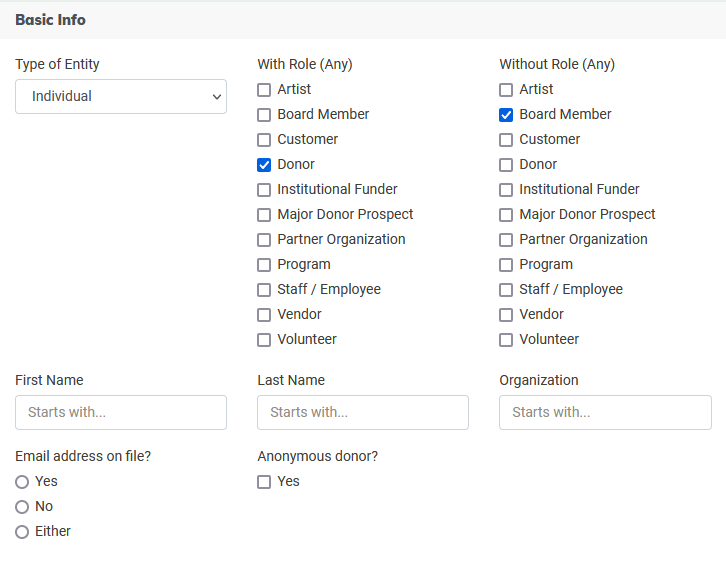Viewport: 726px width, 577px height.
Task: Select Either for email address on file
Action: pyautogui.click(x=22, y=532)
